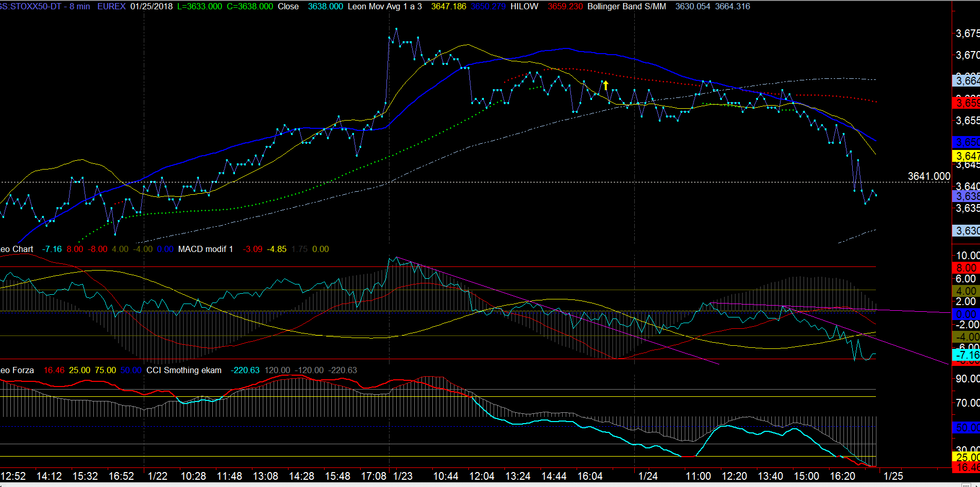Viewport: 980px width, 487px height.
Task: Select the CCI Smothing ekam label
Action: point(184,371)
